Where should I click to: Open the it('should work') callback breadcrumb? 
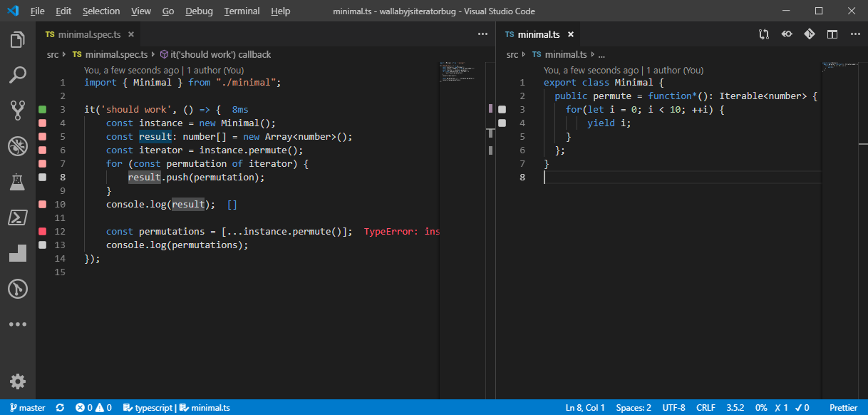click(x=215, y=54)
